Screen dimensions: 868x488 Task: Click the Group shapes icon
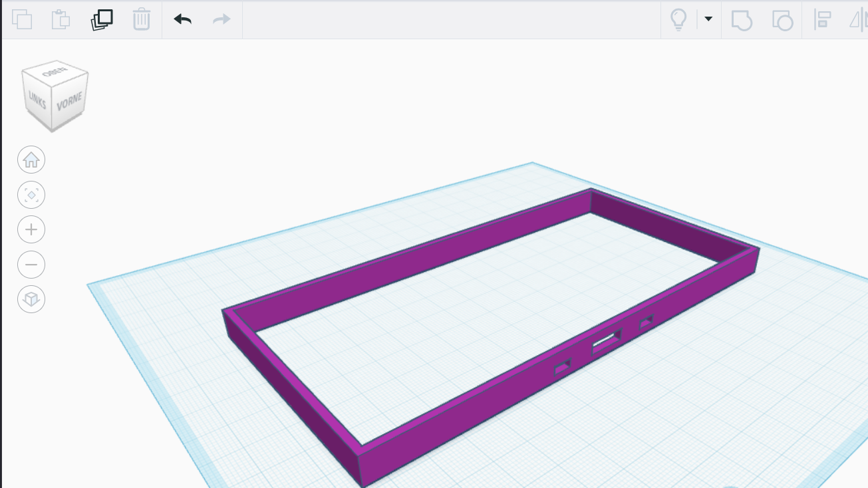coord(742,19)
